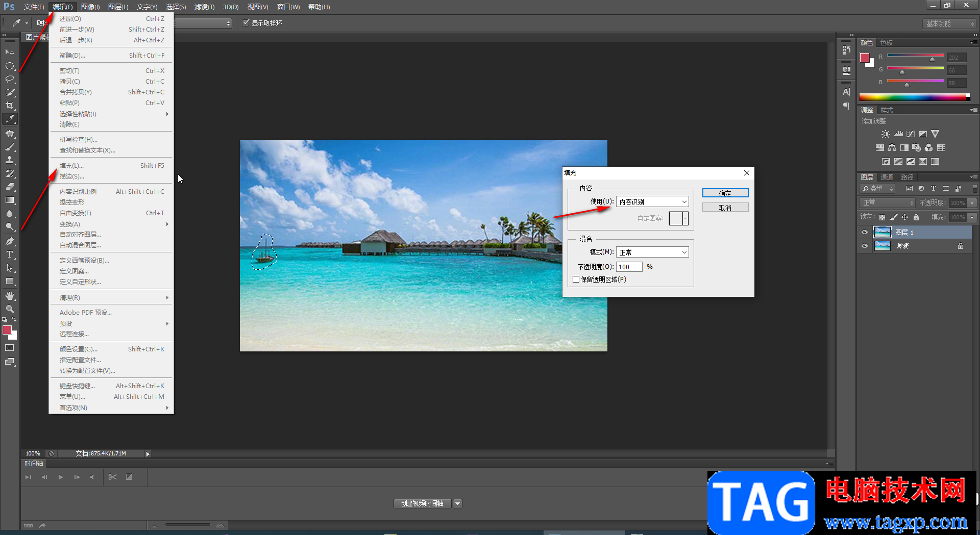Select the Blur tool
The height and width of the screenshot is (535, 980).
click(x=10, y=213)
